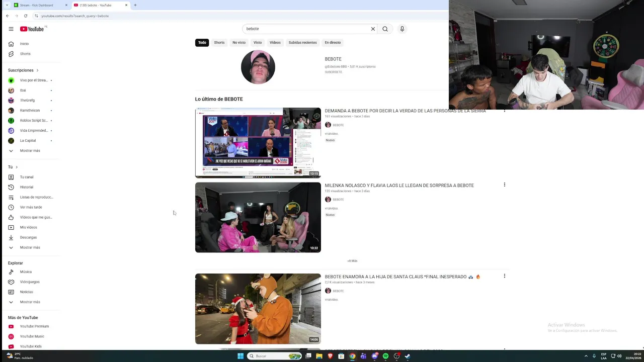Reload the page in the browser
Viewport: 644px width, 362px height.
[x=26, y=16]
